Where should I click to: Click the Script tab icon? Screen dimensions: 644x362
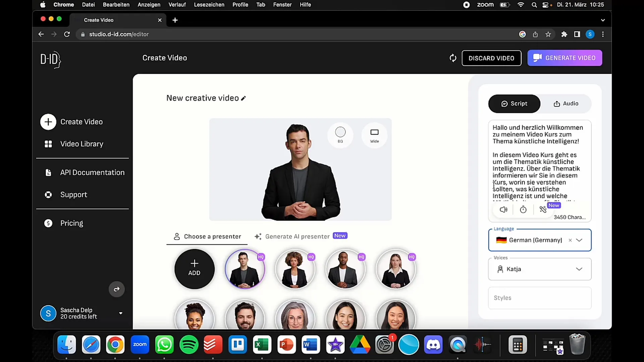(504, 104)
